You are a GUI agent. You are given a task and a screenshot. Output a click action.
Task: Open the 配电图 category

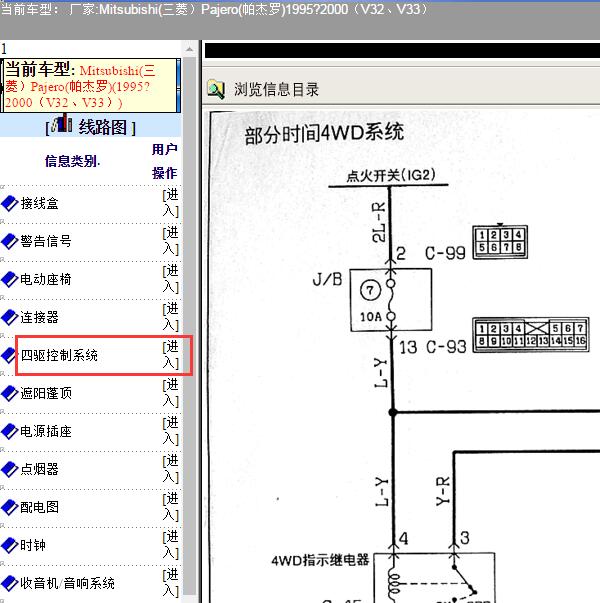39,507
